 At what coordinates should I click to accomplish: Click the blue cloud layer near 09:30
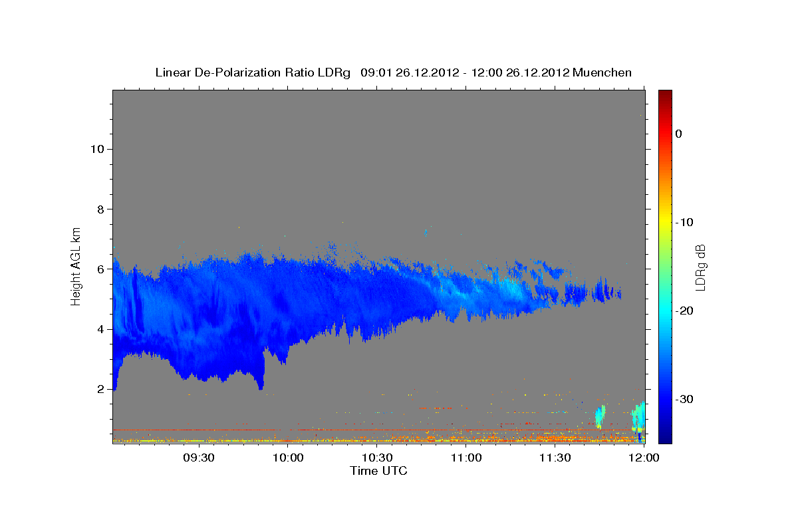pos(199,319)
